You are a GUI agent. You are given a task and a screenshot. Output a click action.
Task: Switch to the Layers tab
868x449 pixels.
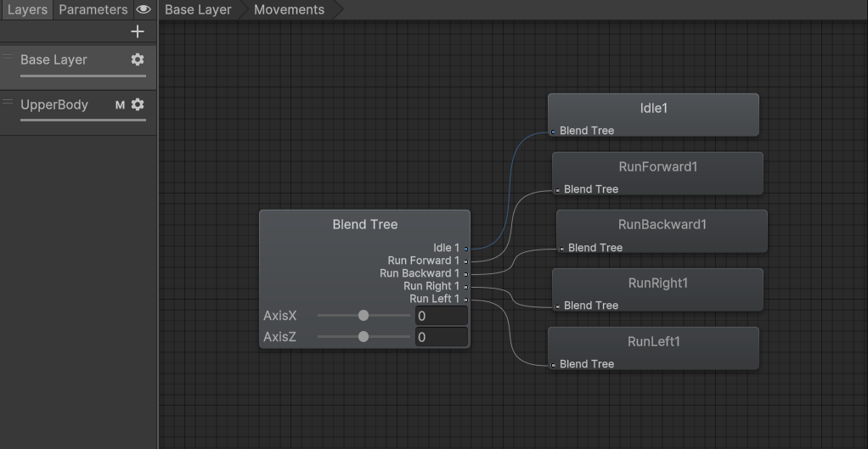pyautogui.click(x=27, y=9)
